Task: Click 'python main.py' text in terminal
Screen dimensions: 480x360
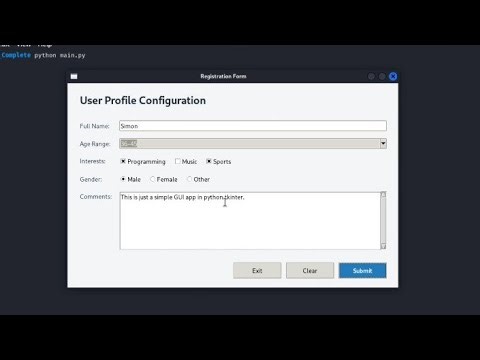Action: [x=60, y=55]
